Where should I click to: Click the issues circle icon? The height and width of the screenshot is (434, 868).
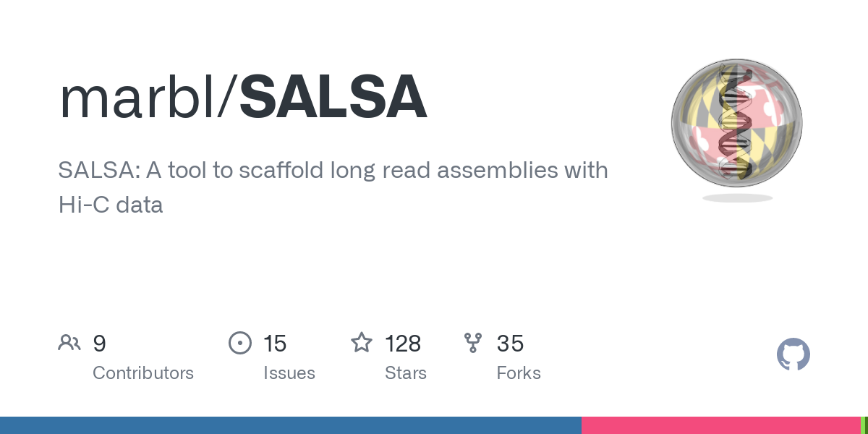(x=240, y=343)
